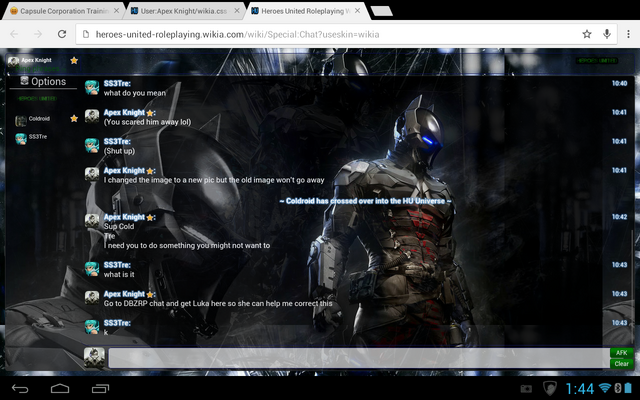Go back with the browser back arrow
The image size is (640, 400).
coord(14,34)
